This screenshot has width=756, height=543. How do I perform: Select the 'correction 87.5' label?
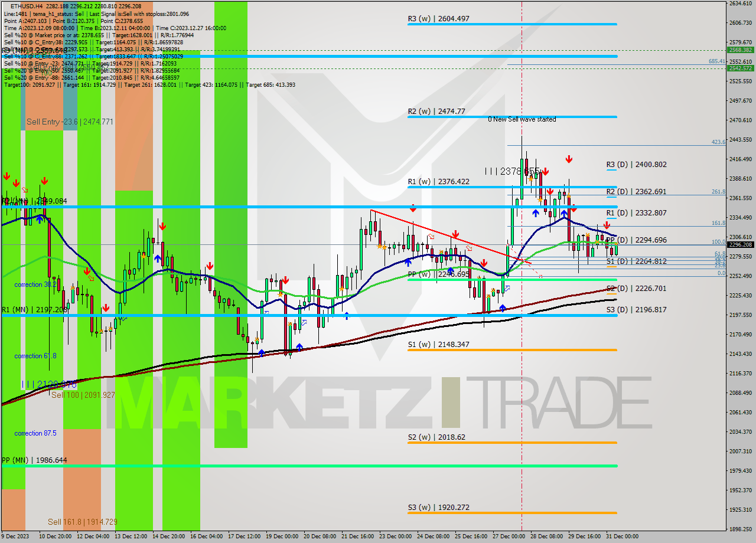pos(35,433)
